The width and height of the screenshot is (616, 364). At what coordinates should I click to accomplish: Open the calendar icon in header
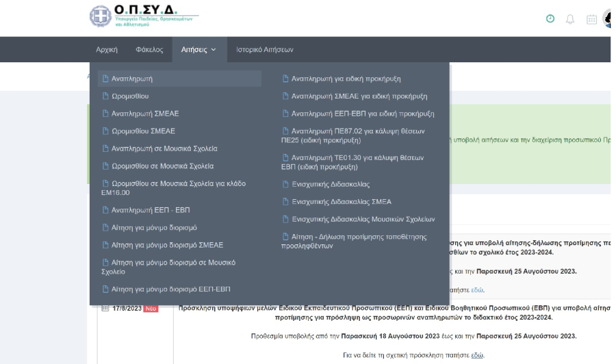(x=592, y=20)
